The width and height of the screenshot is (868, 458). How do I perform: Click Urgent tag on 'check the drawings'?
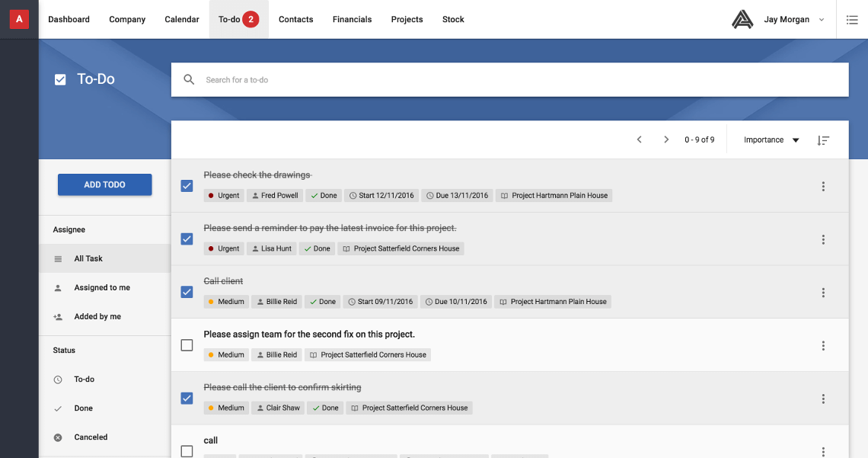tap(224, 196)
